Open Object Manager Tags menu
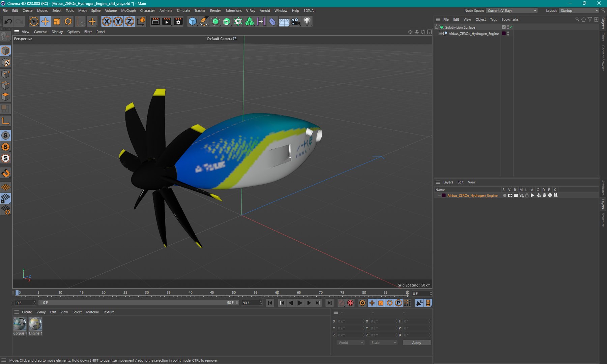Image resolution: width=607 pixels, height=364 pixels. (x=493, y=20)
